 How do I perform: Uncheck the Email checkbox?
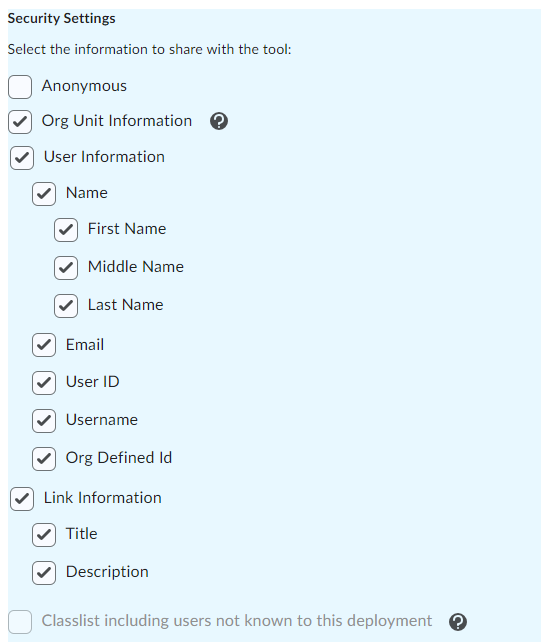pos(44,345)
